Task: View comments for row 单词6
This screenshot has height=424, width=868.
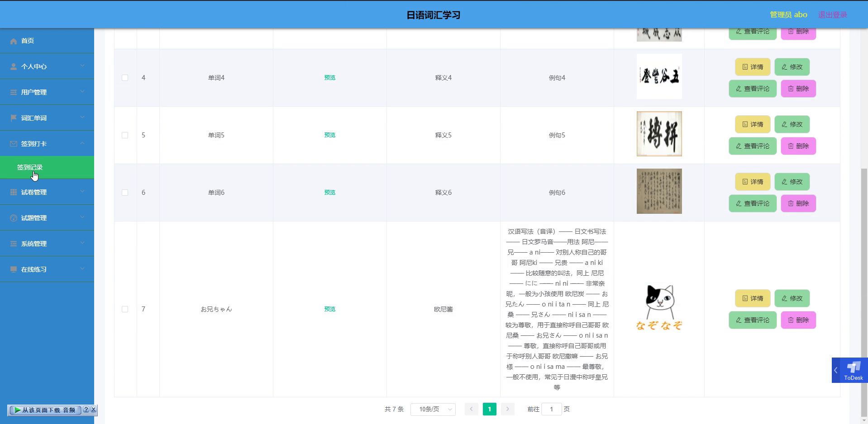Action: tap(753, 203)
